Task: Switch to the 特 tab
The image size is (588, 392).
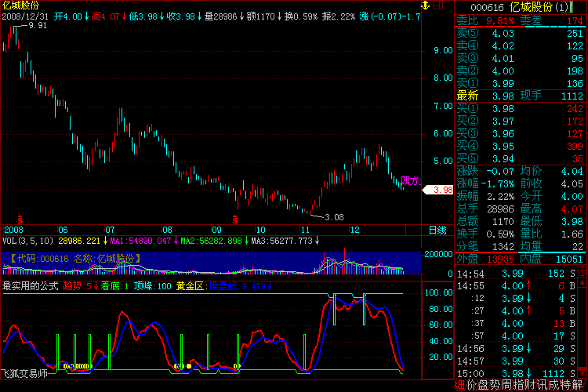Action: click(565, 385)
